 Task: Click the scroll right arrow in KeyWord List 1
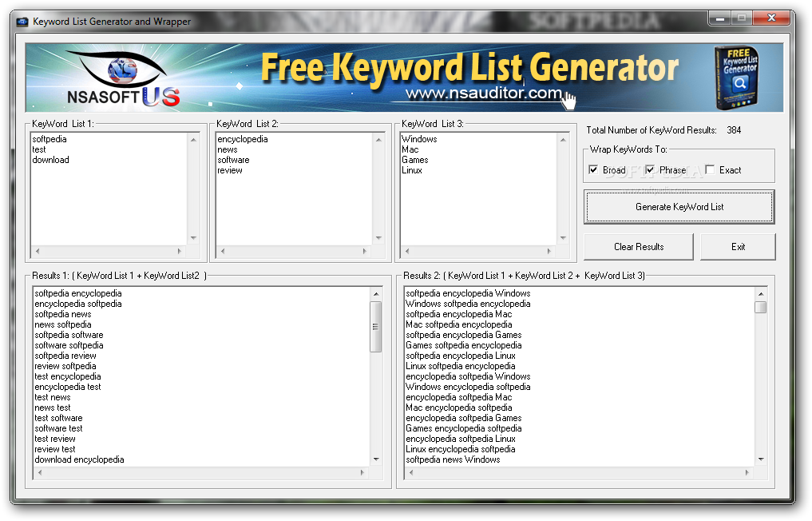point(180,251)
